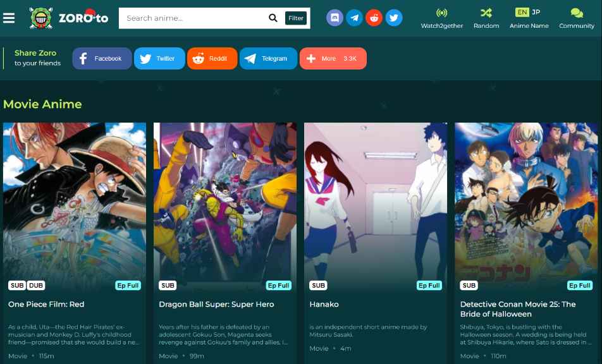Open the Filter options next to search
This screenshot has height=364, width=602.
point(295,18)
